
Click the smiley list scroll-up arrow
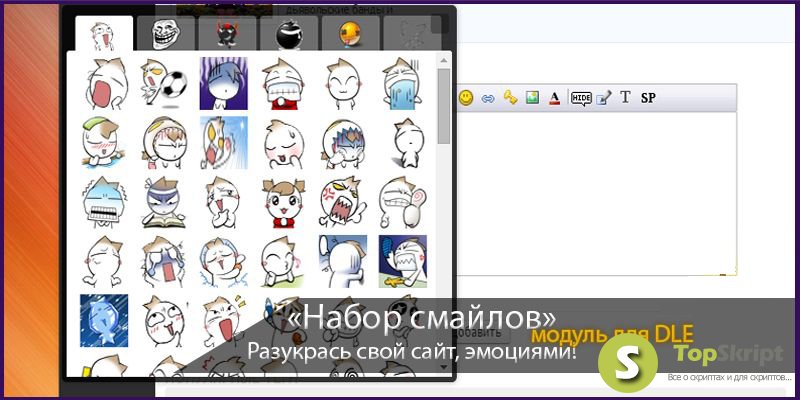[443, 61]
